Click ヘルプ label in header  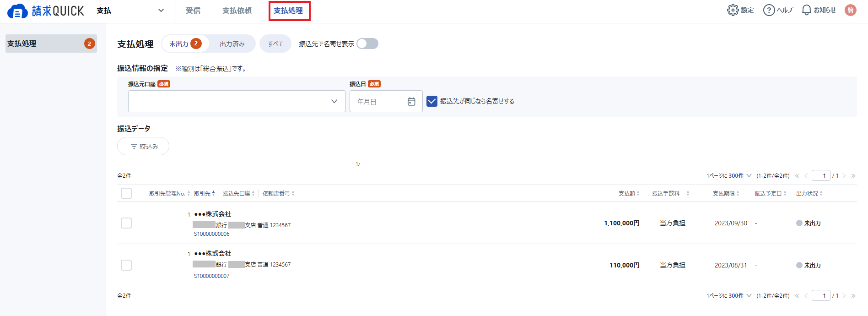tap(785, 10)
